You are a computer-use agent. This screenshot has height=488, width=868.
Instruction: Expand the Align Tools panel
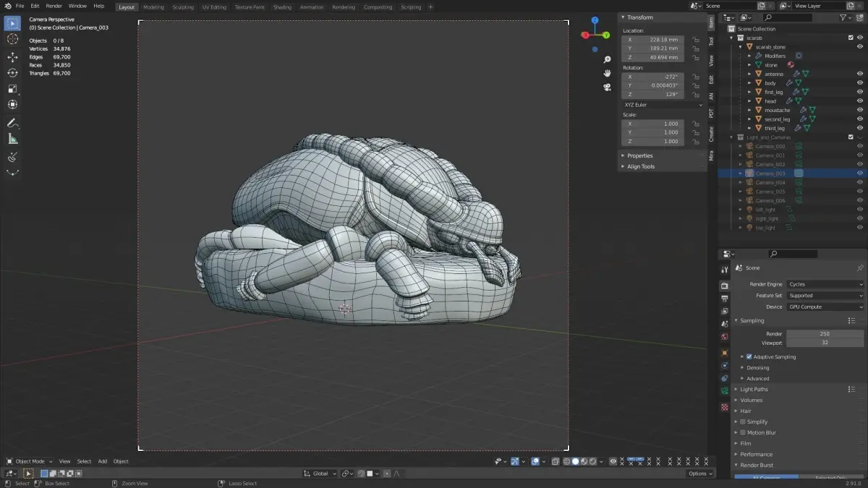pyautogui.click(x=641, y=166)
